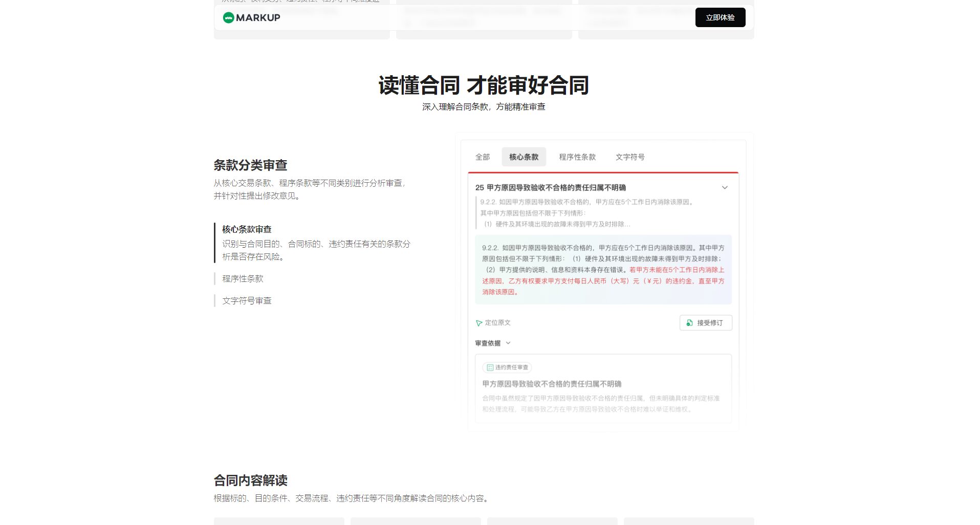980x525 pixels.
Task: Click the 接受修订 button
Action: [706, 323]
